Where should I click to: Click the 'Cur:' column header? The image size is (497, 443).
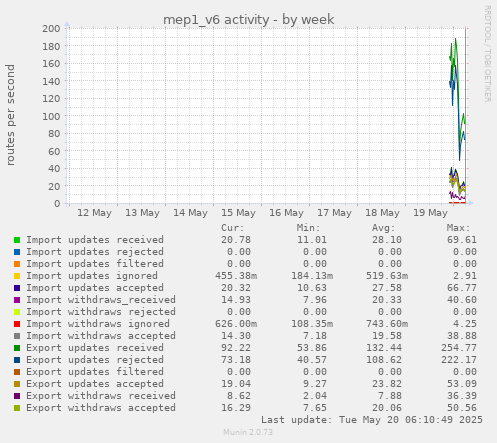click(x=233, y=228)
